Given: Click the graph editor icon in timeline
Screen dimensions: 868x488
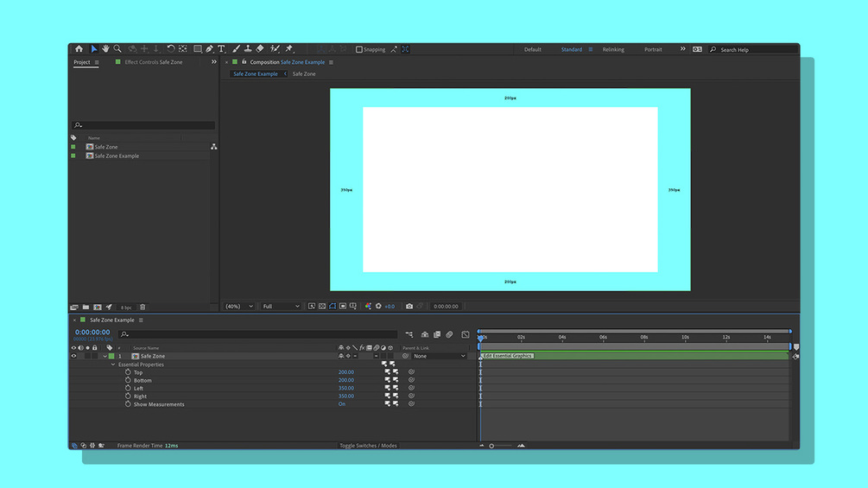Looking at the screenshot, I should [466, 334].
